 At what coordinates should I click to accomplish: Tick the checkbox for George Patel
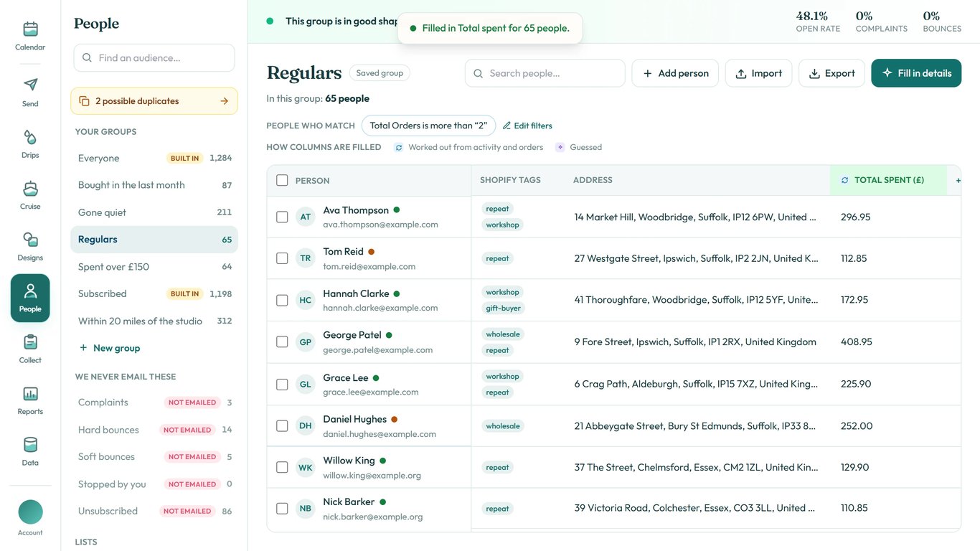click(x=282, y=342)
